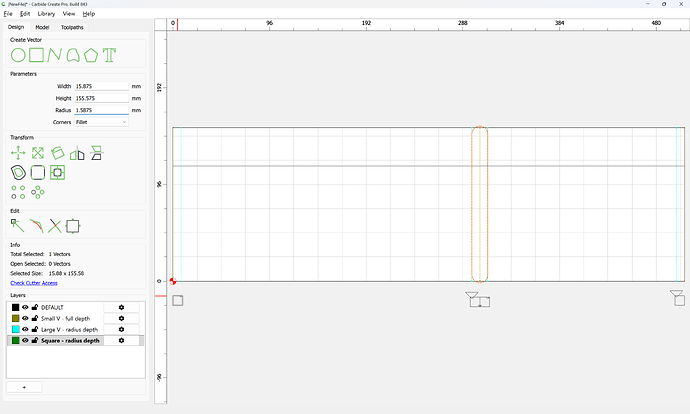Image resolution: width=690 pixels, height=414 pixels.
Task: Open the Corners Fillet dropdown
Action: coord(101,122)
